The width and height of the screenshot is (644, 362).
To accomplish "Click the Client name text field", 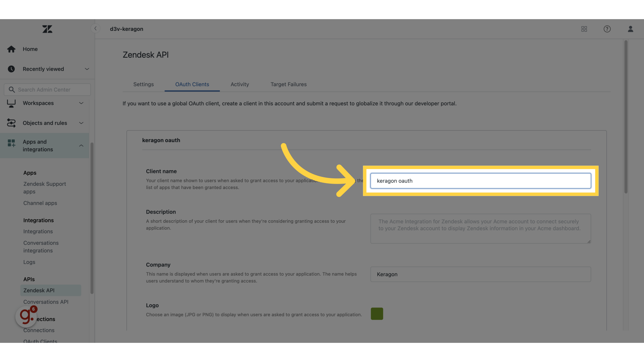I will click(481, 181).
